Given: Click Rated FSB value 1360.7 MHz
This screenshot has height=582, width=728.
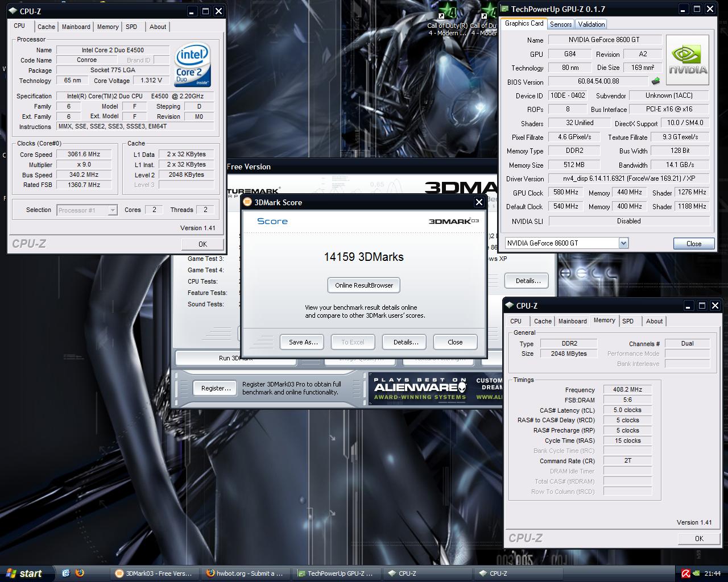Looking at the screenshot, I should pyautogui.click(x=84, y=185).
